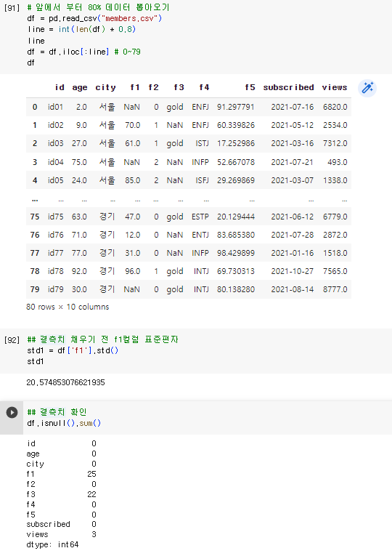The width and height of the screenshot is (392, 556).
Task: Click the 'f5' column header
Action: click(x=250, y=87)
